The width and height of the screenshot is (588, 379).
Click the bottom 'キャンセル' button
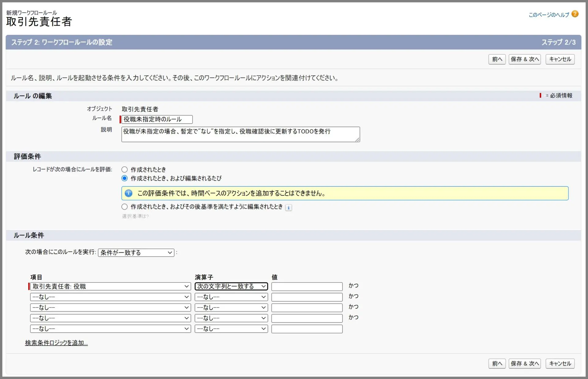[x=560, y=363]
